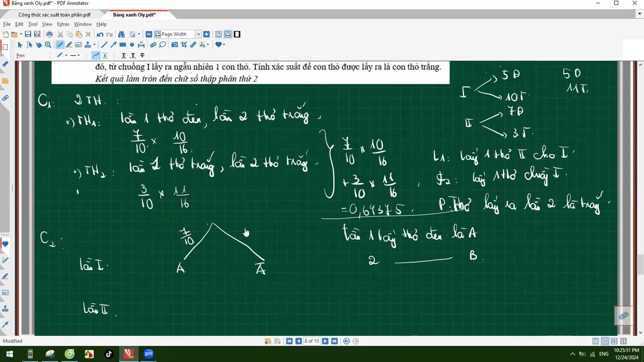
Task: Open the Page Width zoom dropdown
Action: (x=198, y=34)
